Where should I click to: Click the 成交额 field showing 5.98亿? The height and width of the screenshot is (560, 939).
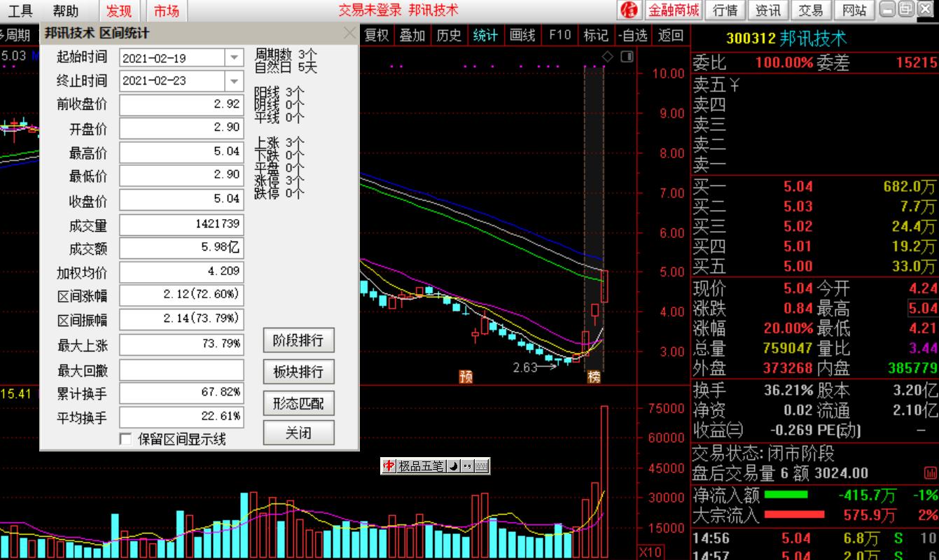[181, 248]
